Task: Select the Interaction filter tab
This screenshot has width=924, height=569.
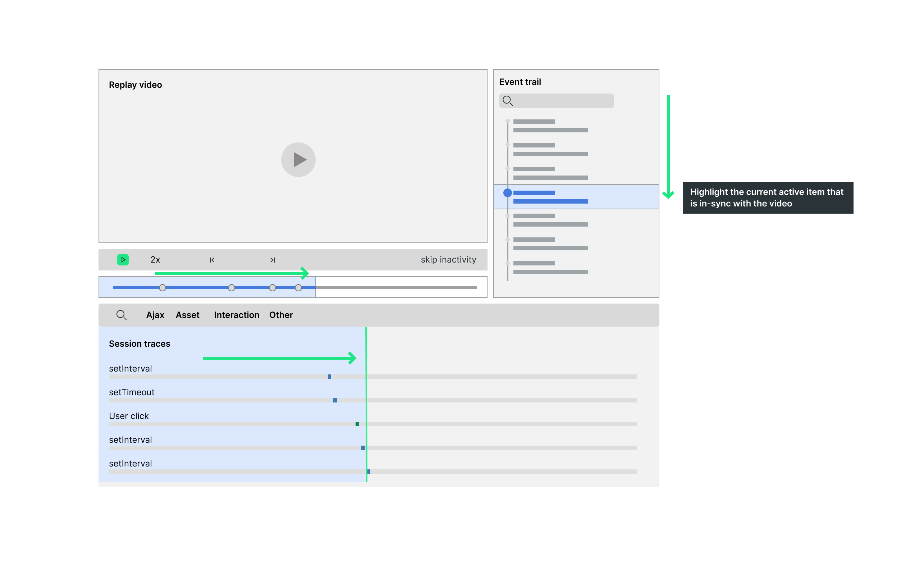Action: coord(237,315)
